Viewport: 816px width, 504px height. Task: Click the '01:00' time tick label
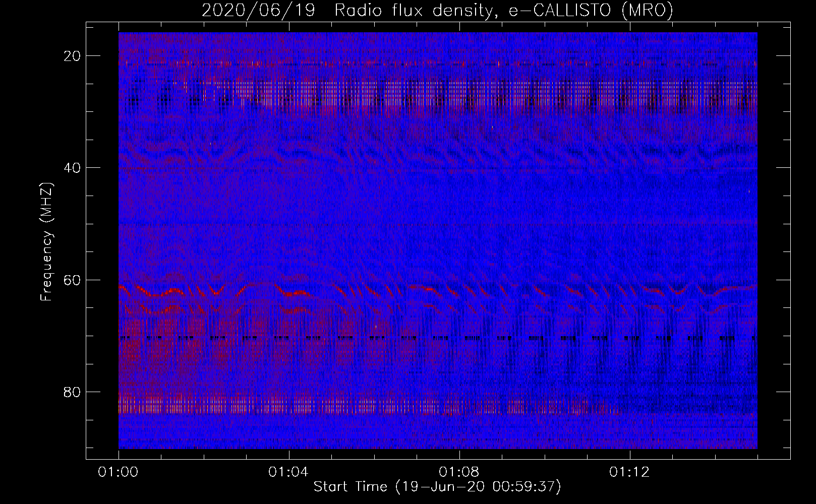pyautogui.click(x=119, y=472)
